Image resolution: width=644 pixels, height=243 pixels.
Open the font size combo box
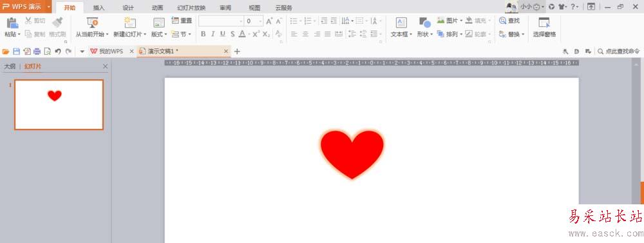(254, 21)
